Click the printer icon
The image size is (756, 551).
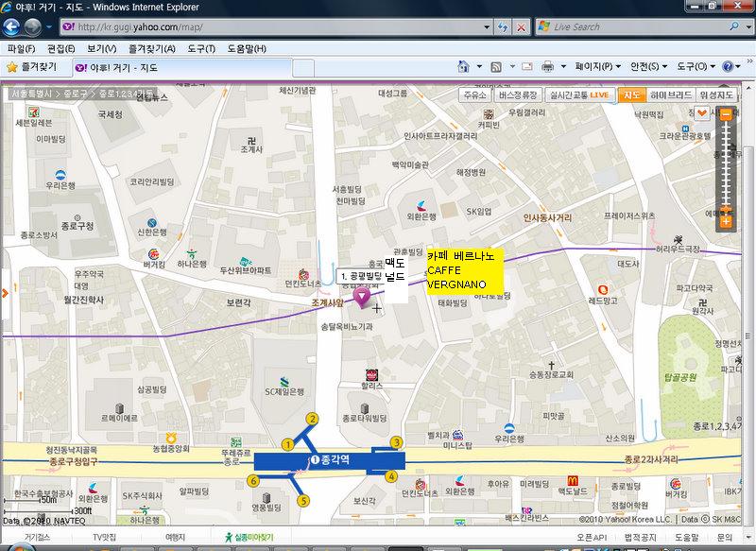[x=547, y=67]
